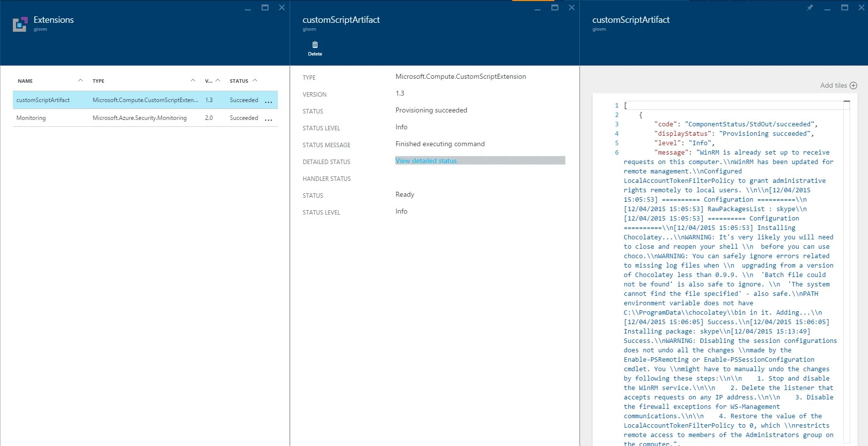Click version 2.0 cell in Monitoring row
This screenshot has height=446, width=868.
point(209,118)
